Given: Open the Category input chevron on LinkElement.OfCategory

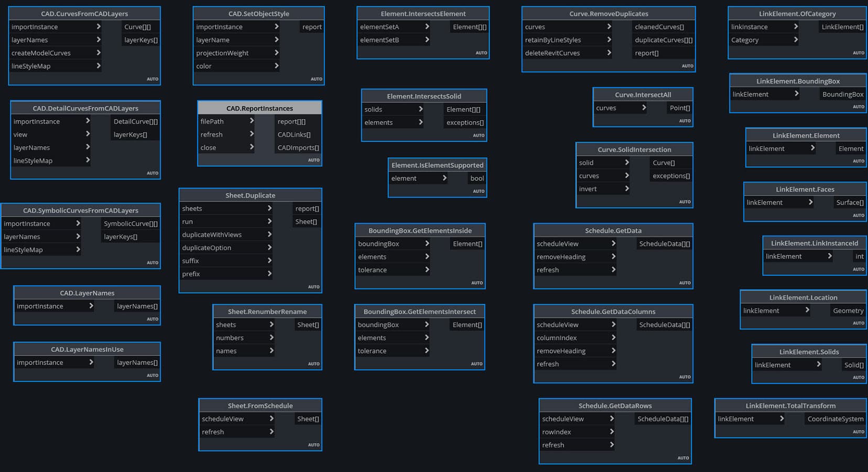Looking at the screenshot, I should pyautogui.click(x=796, y=39).
